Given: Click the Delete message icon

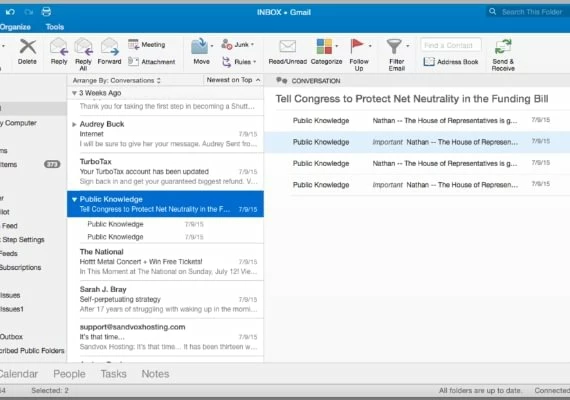Looking at the screenshot, I should pyautogui.click(x=28, y=47).
